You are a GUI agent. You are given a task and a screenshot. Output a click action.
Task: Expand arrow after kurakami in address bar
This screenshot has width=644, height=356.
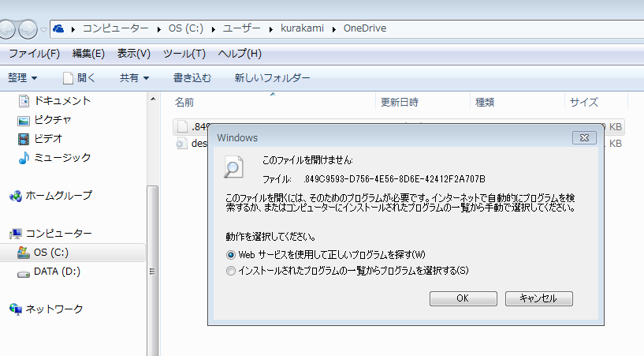pos(334,29)
